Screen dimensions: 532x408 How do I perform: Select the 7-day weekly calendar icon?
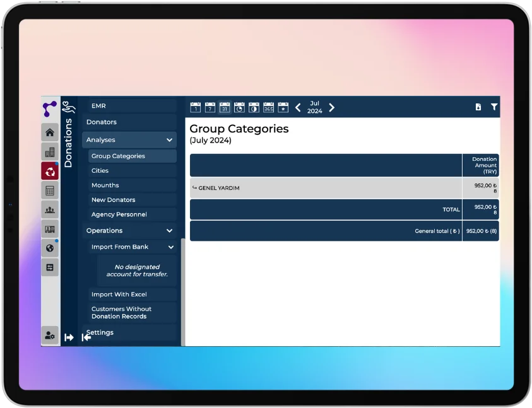[x=210, y=107]
